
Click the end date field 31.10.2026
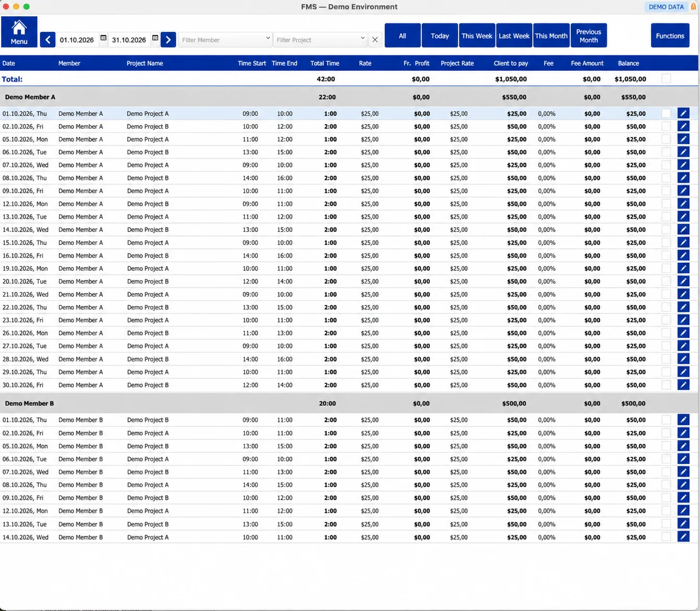coord(129,40)
